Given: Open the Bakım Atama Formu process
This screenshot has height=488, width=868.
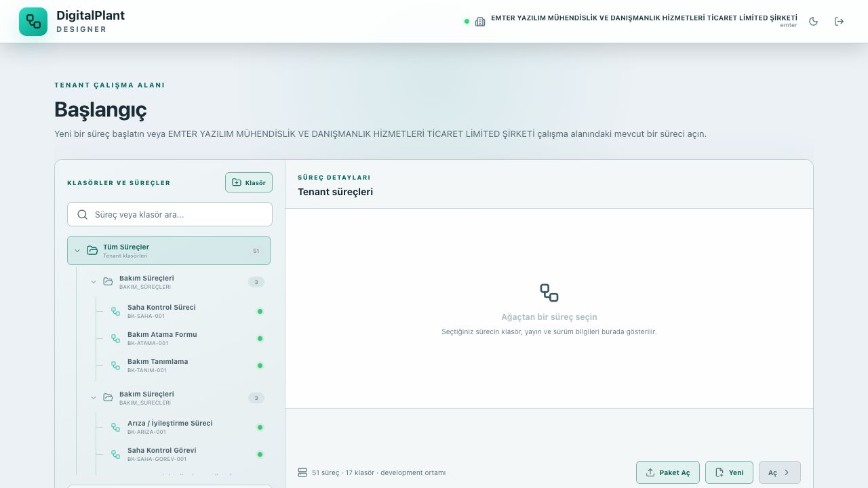Looking at the screenshot, I should click(186, 338).
